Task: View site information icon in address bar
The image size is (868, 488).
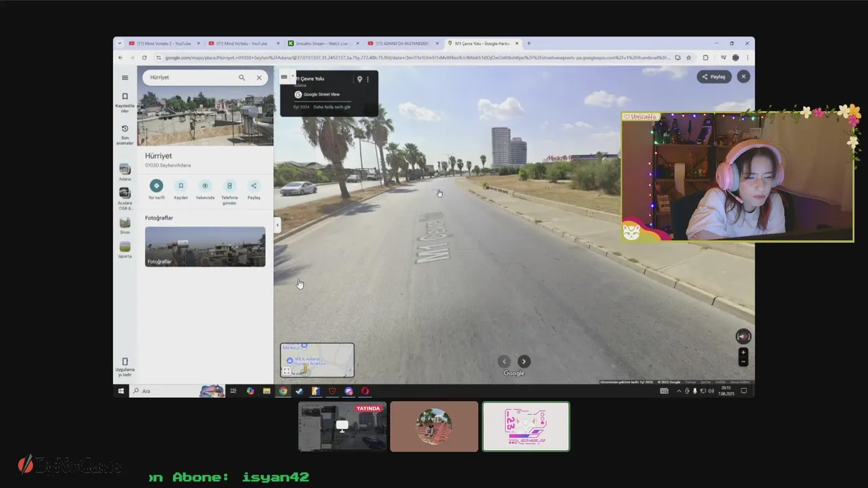Action: tap(158, 58)
